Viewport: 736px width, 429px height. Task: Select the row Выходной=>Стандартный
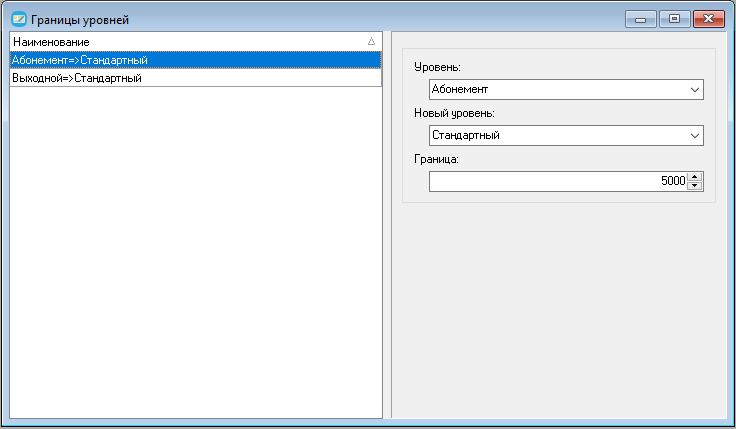[x=195, y=78]
